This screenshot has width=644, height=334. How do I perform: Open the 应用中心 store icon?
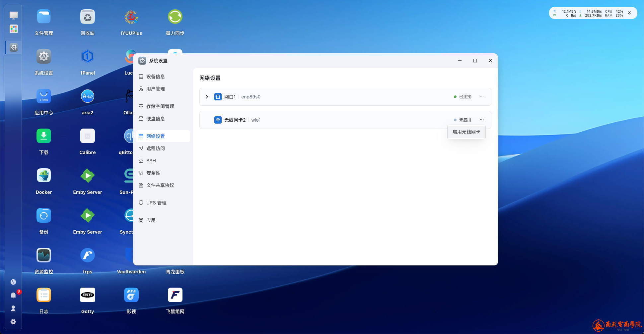coord(44,96)
